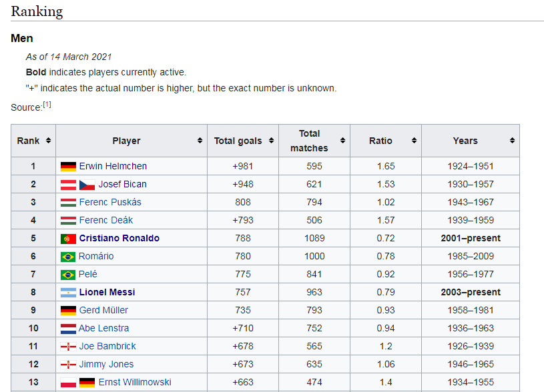Follow the source citation [1] reference

coord(47,105)
